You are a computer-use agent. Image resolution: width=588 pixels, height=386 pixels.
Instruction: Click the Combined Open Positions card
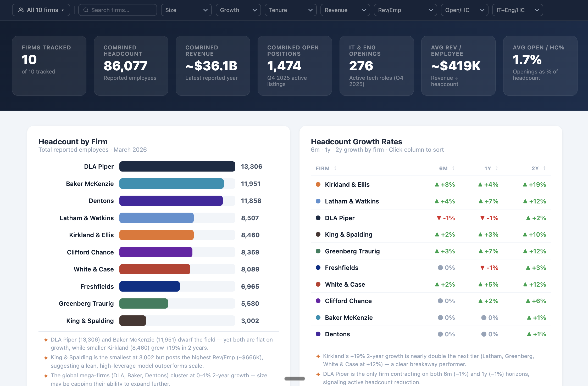(x=295, y=66)
